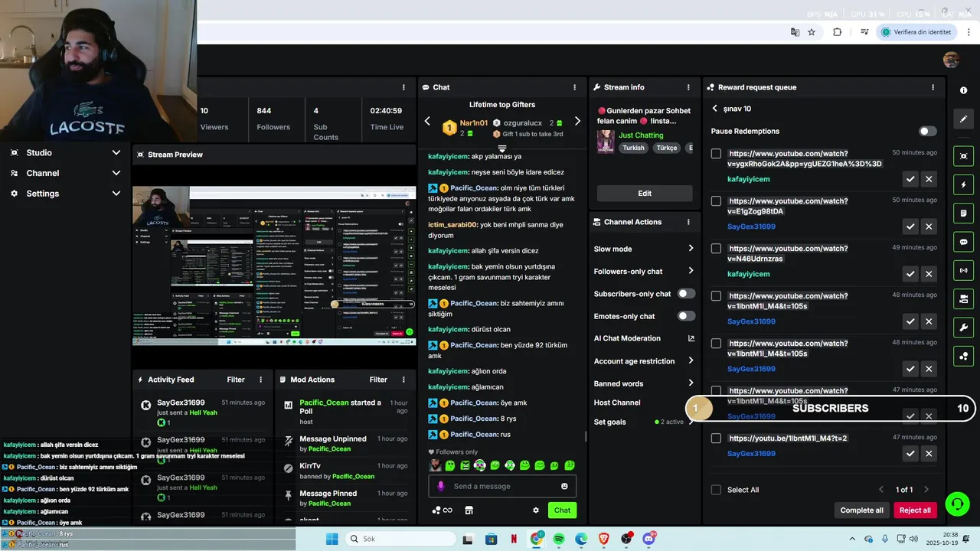Image resolution: width=980 pixels, height=551 pixels.
Task: Open chat settings gear icon
Action: click(x=536, y=510)
